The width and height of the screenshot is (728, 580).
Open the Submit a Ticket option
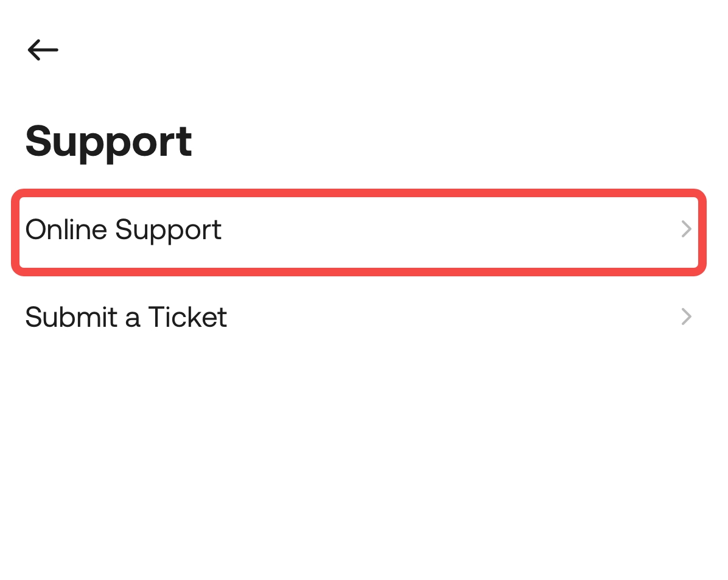(359, 317)
